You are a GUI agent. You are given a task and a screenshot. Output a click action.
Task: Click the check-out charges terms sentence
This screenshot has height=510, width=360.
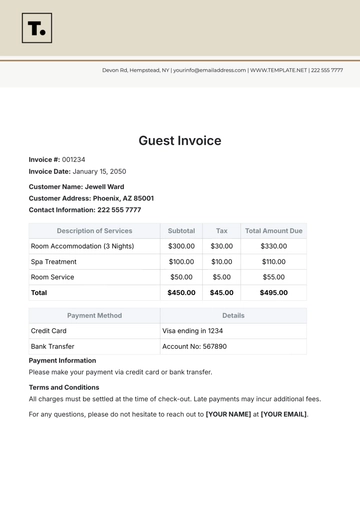coord(175,399)
